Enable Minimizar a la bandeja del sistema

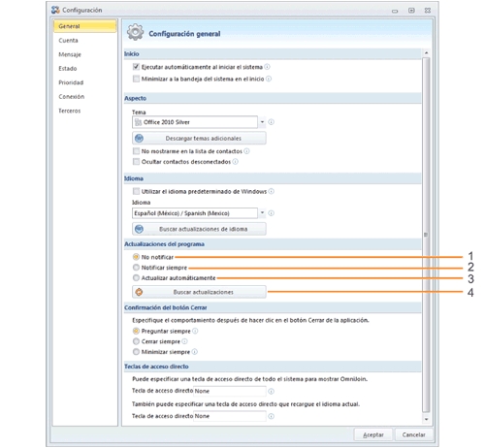click(x=136, y=79)
